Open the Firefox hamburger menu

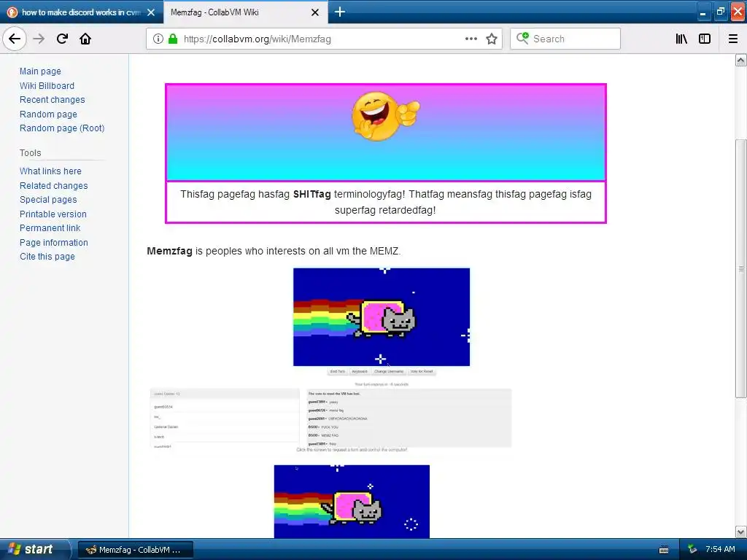click(x=733, y=39)
